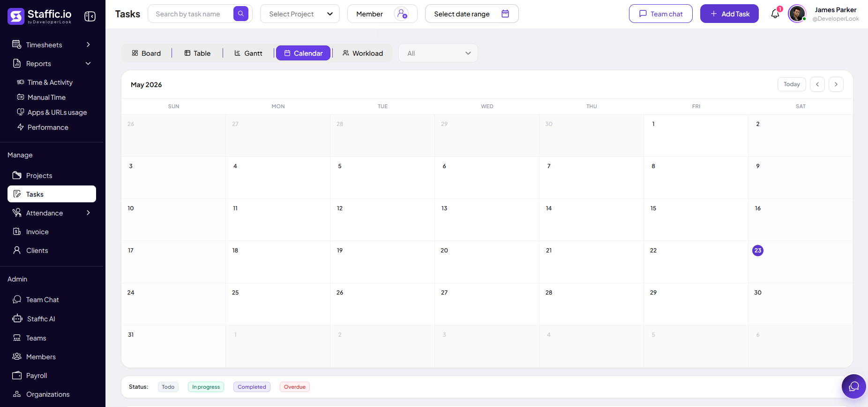Click the Overdue status tag
Image resolution: width=868 pixels, height=407 pixels.
(x=295, y=387)
